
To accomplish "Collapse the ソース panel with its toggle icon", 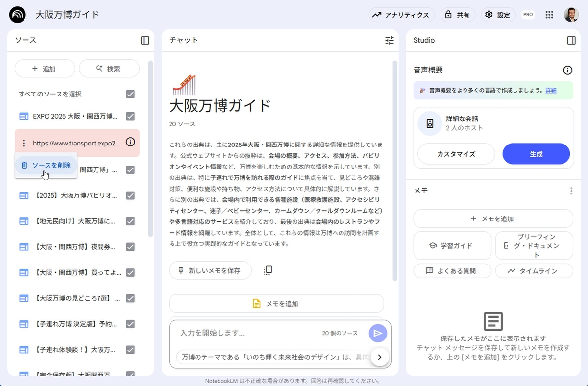I will 145,40.
